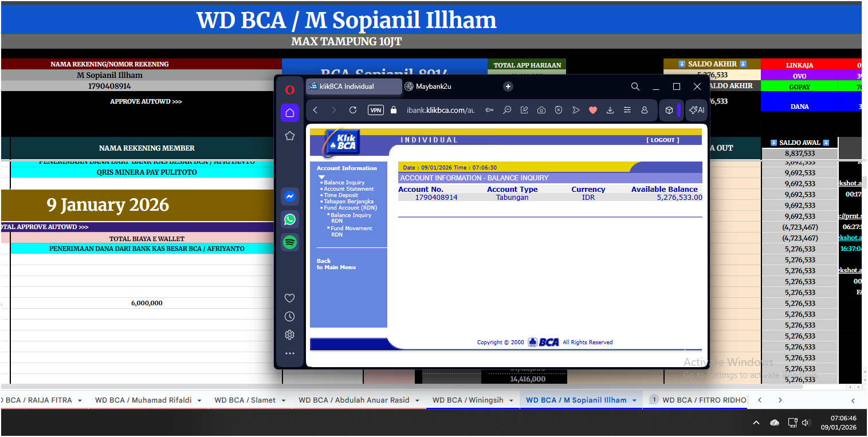The width and height of the screenshot is (868, 437).
Task: Select available balance 5,276,533.00
Action: [680, 198]
